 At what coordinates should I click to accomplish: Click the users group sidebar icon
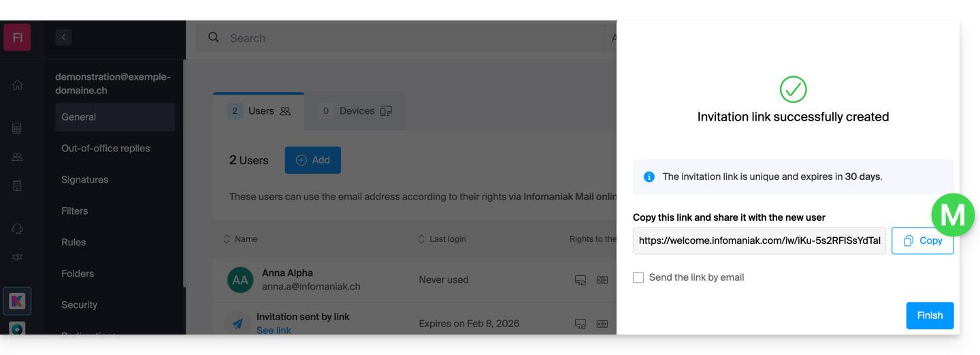[x=18, y=157]
